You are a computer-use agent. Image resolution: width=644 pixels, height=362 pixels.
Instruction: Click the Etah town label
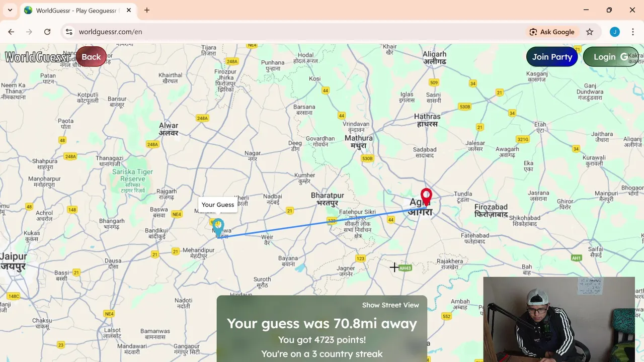540,127
